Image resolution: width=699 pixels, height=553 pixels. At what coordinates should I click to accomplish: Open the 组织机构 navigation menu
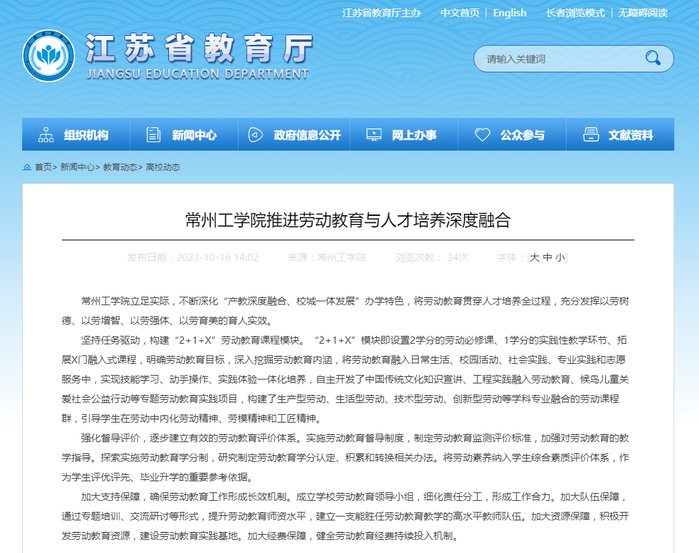pyautogui.click(x=86, y=135)
